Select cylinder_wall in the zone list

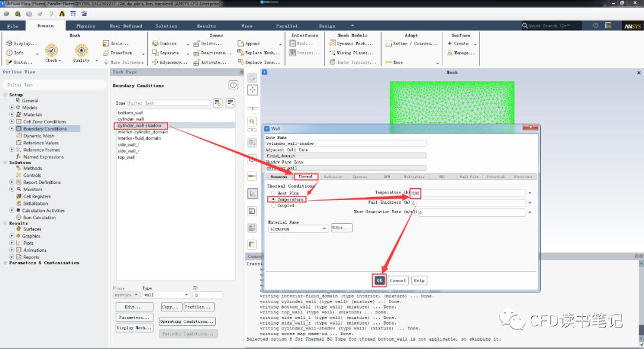tap(131, 119)
